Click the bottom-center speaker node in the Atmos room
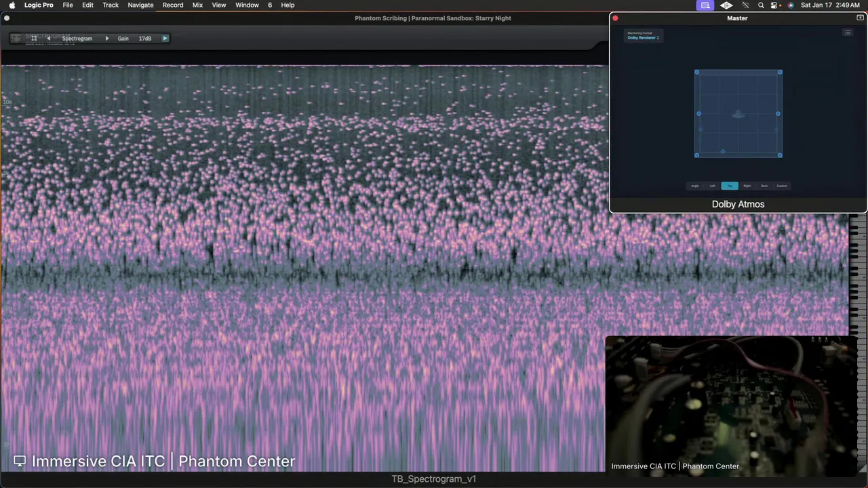This screenshot has width=868, height=488. tap(723, 151)
